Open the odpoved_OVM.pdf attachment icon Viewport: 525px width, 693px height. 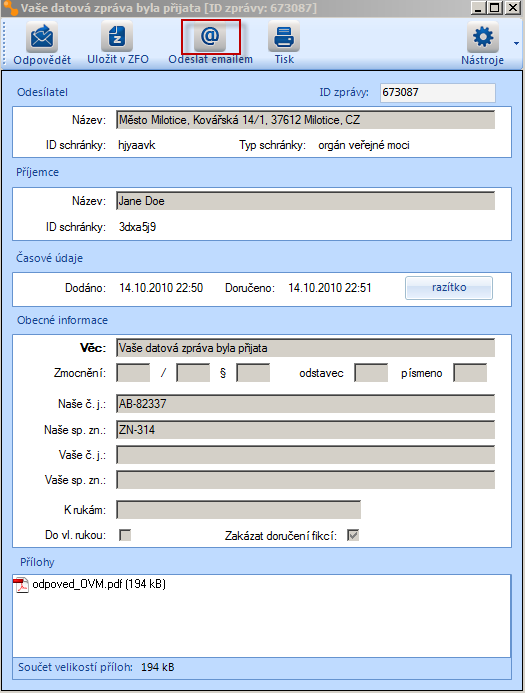[21, 585]
